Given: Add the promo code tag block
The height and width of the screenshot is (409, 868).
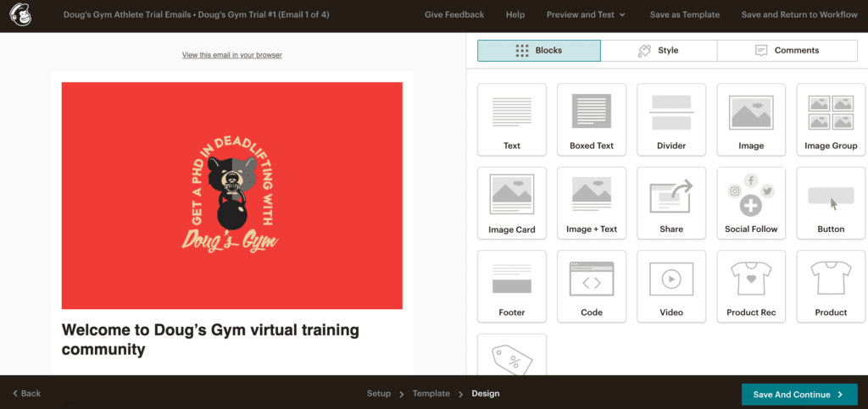Looking at the screenshot, I should pyautogui.click(x=511, y=355).
